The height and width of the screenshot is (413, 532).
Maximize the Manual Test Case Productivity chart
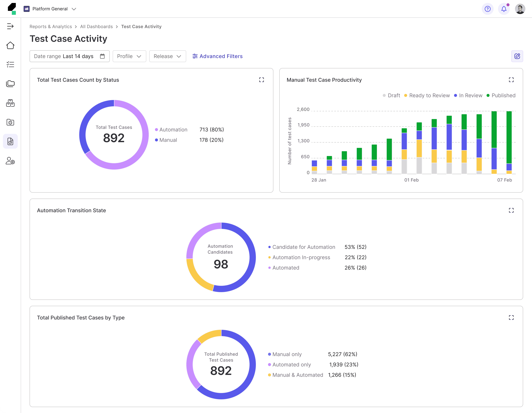pos(511,80)
